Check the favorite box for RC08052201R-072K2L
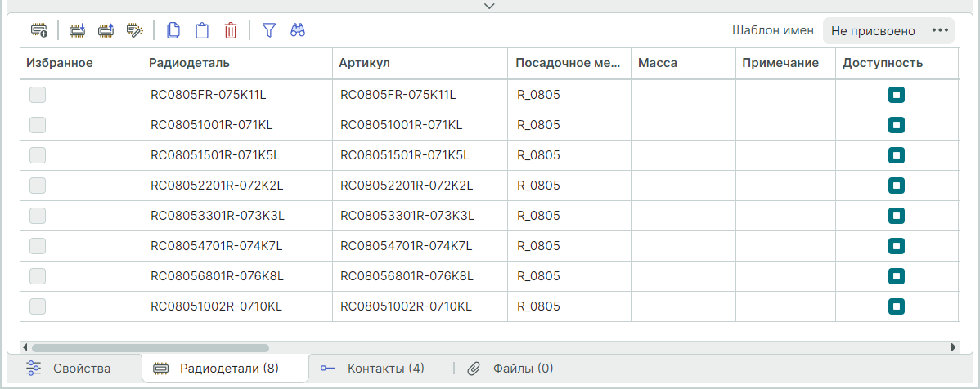Screen dimensions: 980x389 [38, 186]
